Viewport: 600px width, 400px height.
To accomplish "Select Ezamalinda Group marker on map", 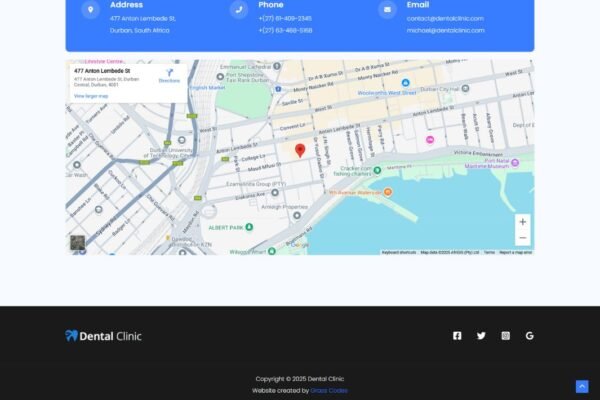I will click(275, 193).
